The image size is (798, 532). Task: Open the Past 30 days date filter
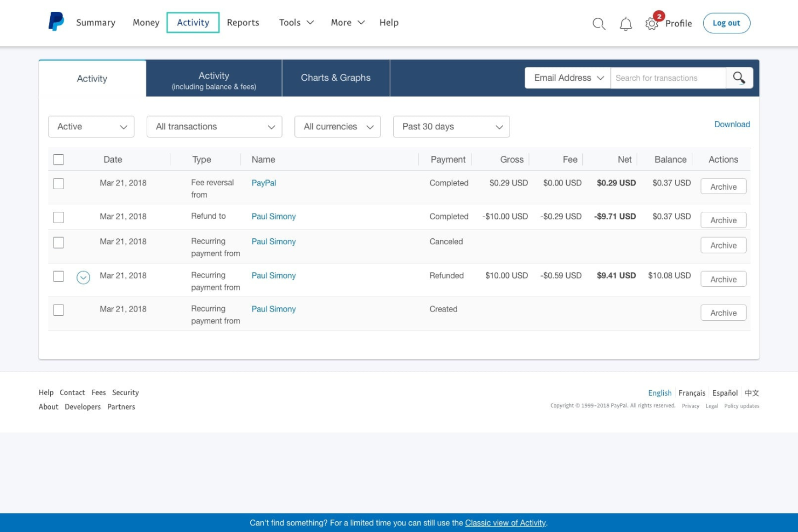click(451, 127)
